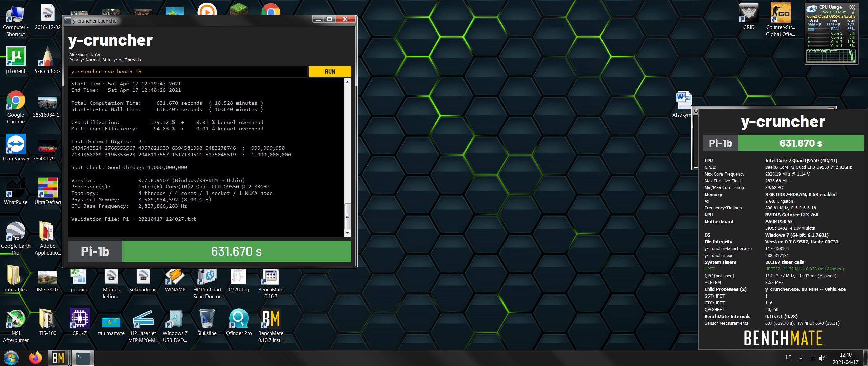Click the scroll down arrow of y-cruncher output
This screenshot has height=366, width=868.
click(x=347, y=233)
